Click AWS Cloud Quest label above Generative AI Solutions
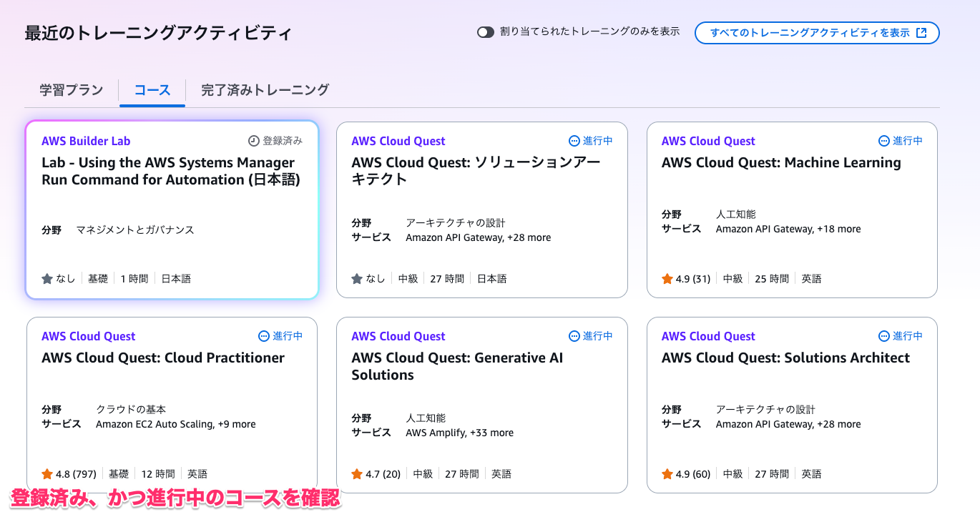 tap(398, 336)
